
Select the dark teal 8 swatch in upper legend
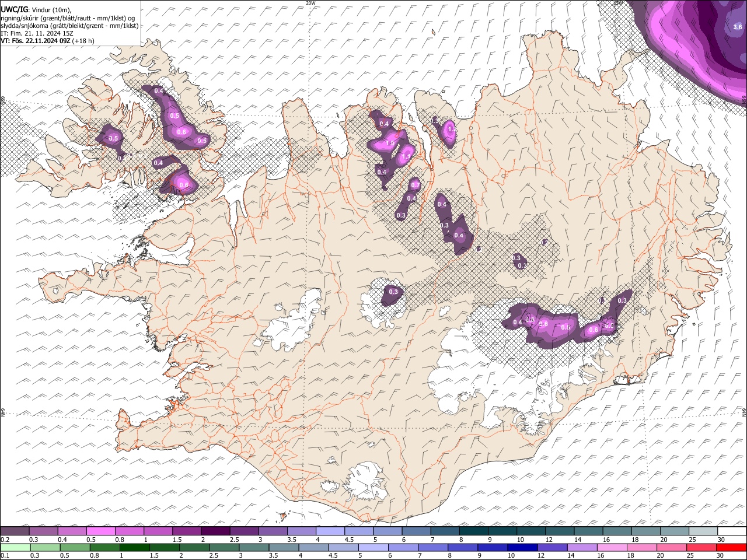tap(473, 531)
